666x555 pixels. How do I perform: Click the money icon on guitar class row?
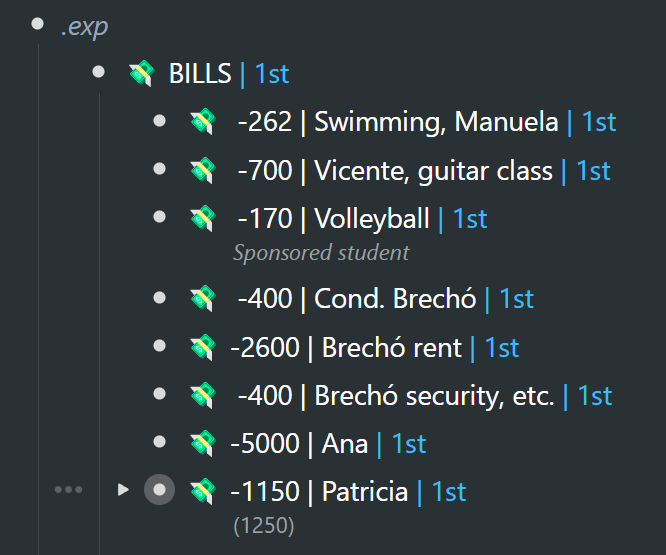click(x=203, y=170)
